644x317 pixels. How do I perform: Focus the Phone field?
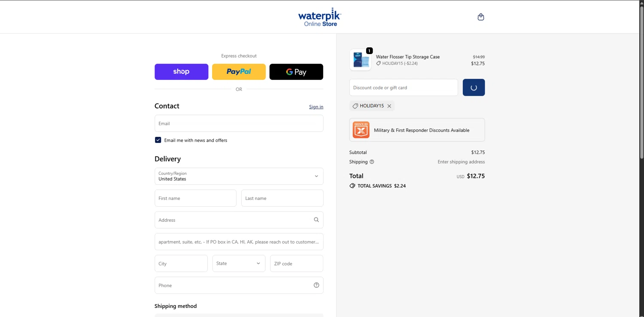click(x=239, y=285)
